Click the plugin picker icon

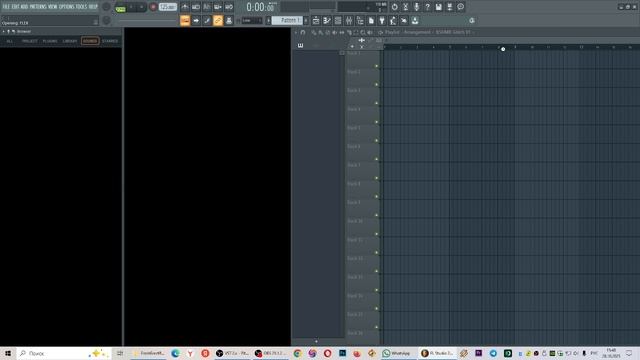coord(382,20)
